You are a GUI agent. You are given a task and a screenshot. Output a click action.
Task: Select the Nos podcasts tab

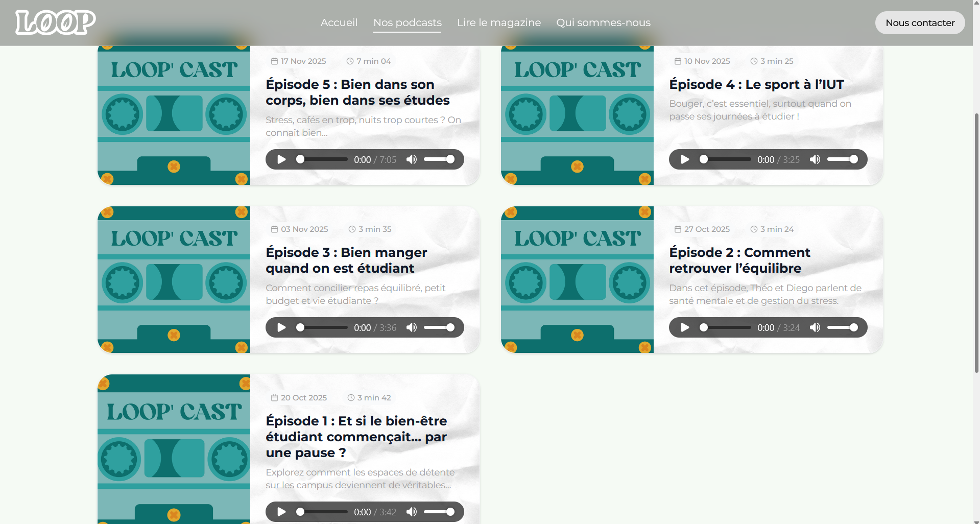click(407, 22)
